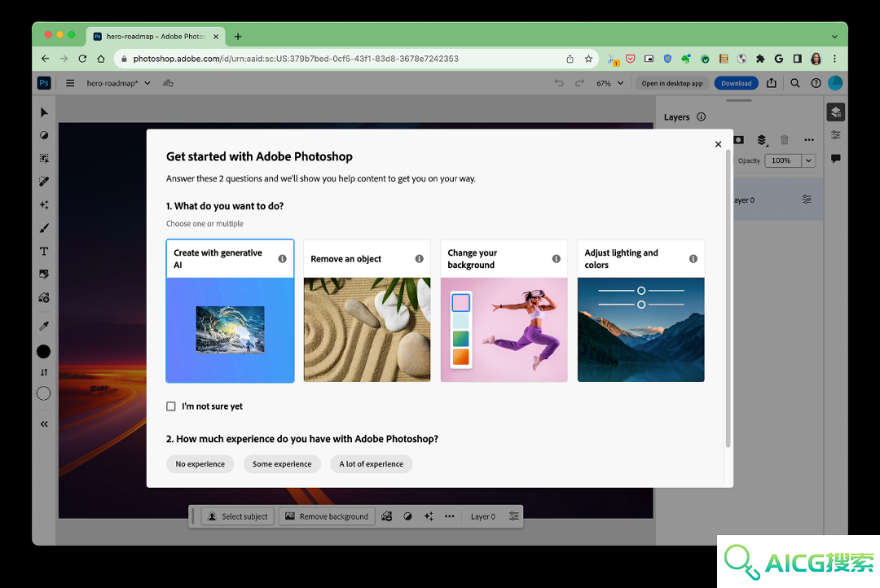This screenshot has width=880, height=588.
Task: Open contextual bar more options ellipsis
Action: (450, 516)
